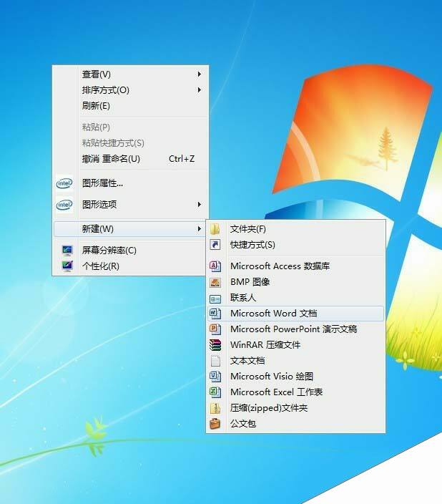This screenshot has height=504, width=442.
Task: Click the shortcut arrow icon beside 快捷方式(S)
Action: (x=215, y=245)
